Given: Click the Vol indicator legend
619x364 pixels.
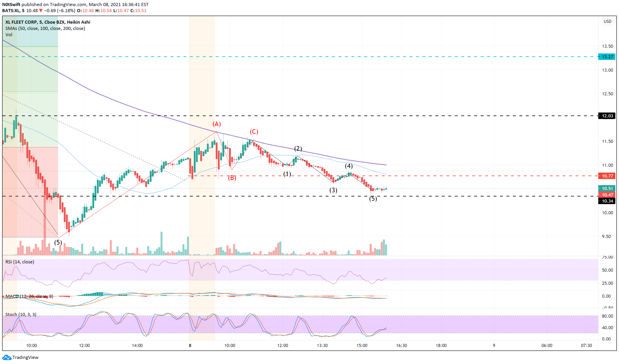Looking at the screenshot, I should pyautogui.click(x=9, y=35).
